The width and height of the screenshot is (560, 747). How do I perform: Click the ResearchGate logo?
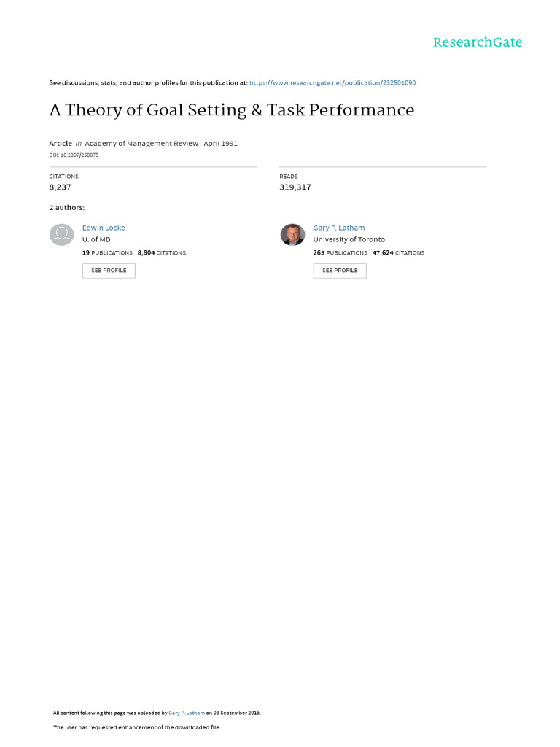pyautogui.click(x=478, y=42)
